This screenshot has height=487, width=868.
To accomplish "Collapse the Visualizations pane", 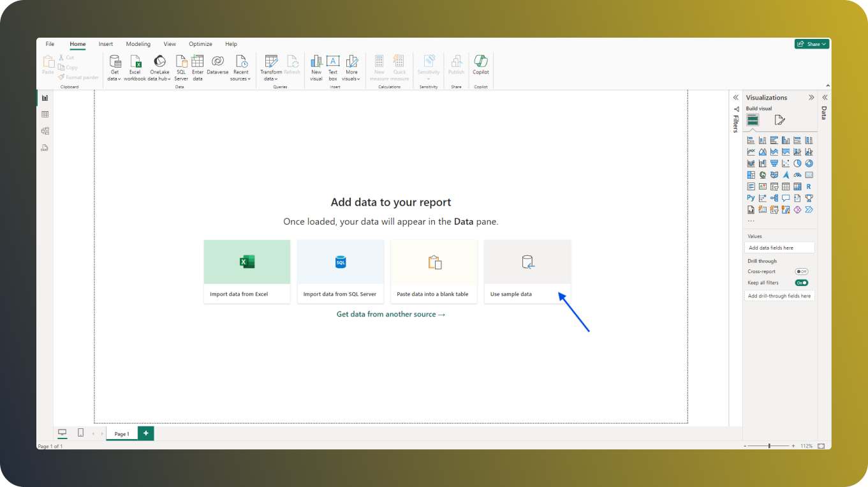I will coord(811,97).
